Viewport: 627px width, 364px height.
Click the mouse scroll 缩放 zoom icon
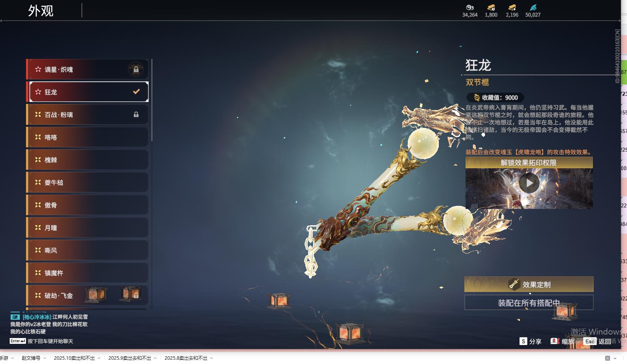[x=555, y=341]
